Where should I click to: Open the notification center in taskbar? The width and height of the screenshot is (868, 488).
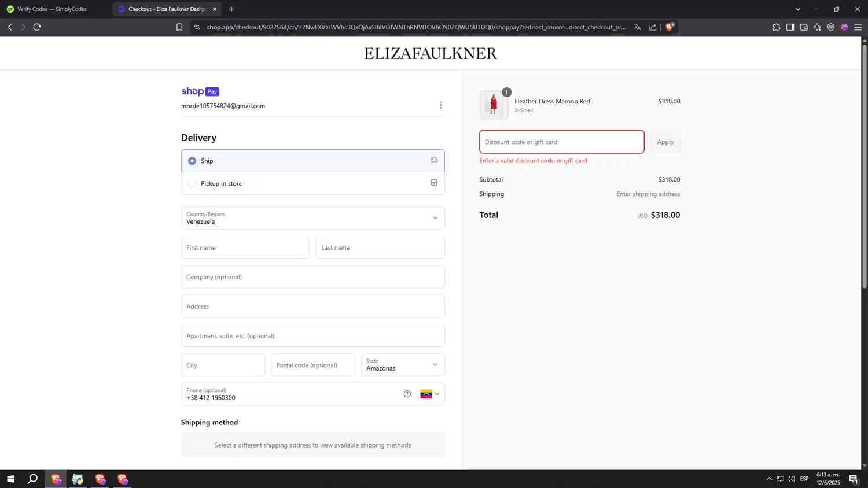coord(854,479)
